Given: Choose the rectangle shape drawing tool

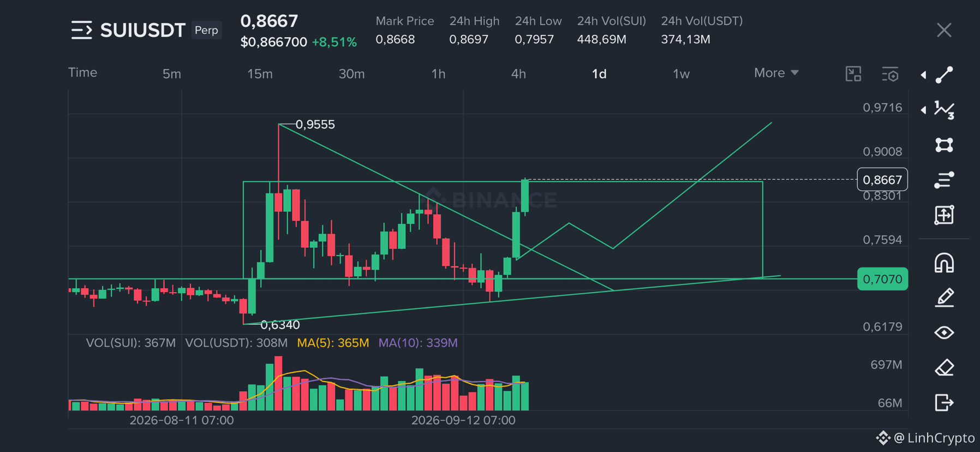Looking at the screenshot, I should tap(944, 145).
